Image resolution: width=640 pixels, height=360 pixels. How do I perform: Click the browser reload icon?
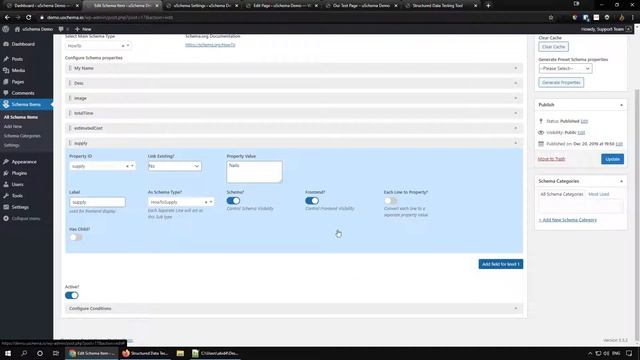[x=29, y=18]
